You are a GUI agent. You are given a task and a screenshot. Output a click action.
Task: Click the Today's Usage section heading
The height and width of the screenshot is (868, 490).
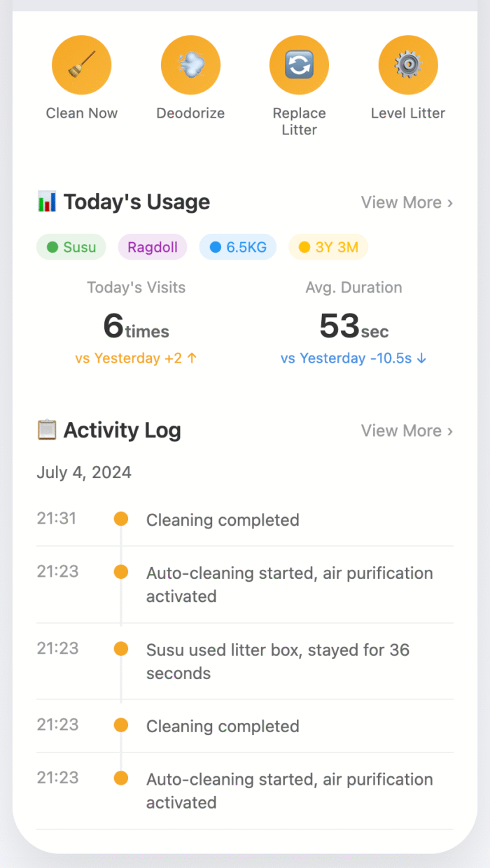pos(136,202)
